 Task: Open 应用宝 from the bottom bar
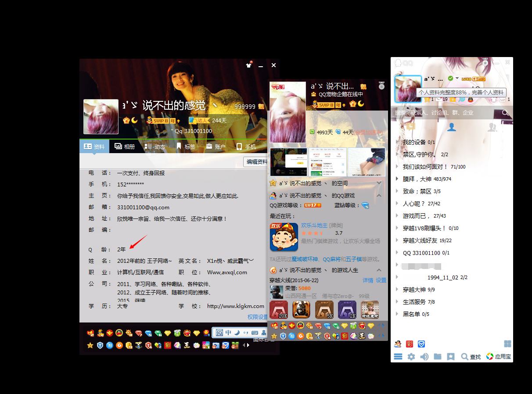498,357
